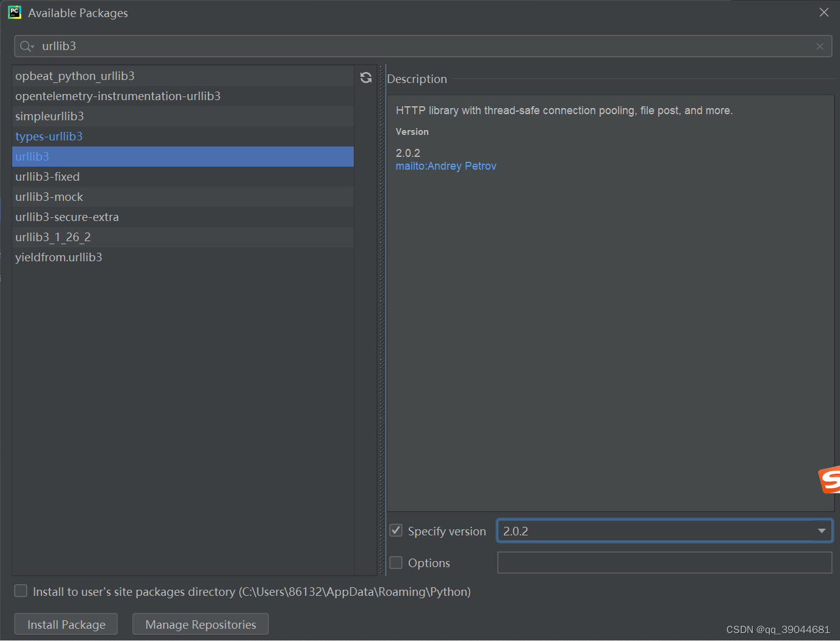The image size is (840, 641).
Task: Enable the Specify version checkbox
Action: [x=395, y=530]
